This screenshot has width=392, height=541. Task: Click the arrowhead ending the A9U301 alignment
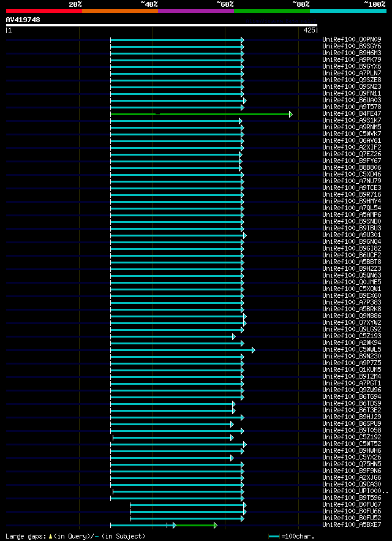click(x=244, y=236)
